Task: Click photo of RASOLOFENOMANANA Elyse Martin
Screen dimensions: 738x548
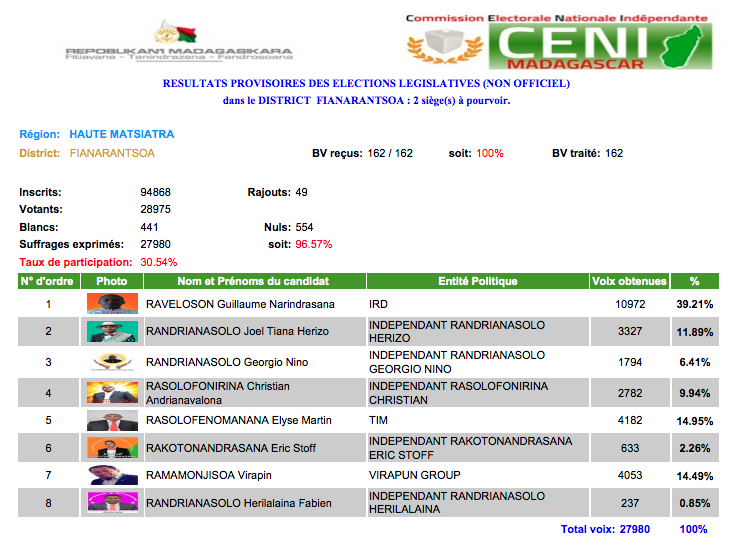Action: [112, 420]
